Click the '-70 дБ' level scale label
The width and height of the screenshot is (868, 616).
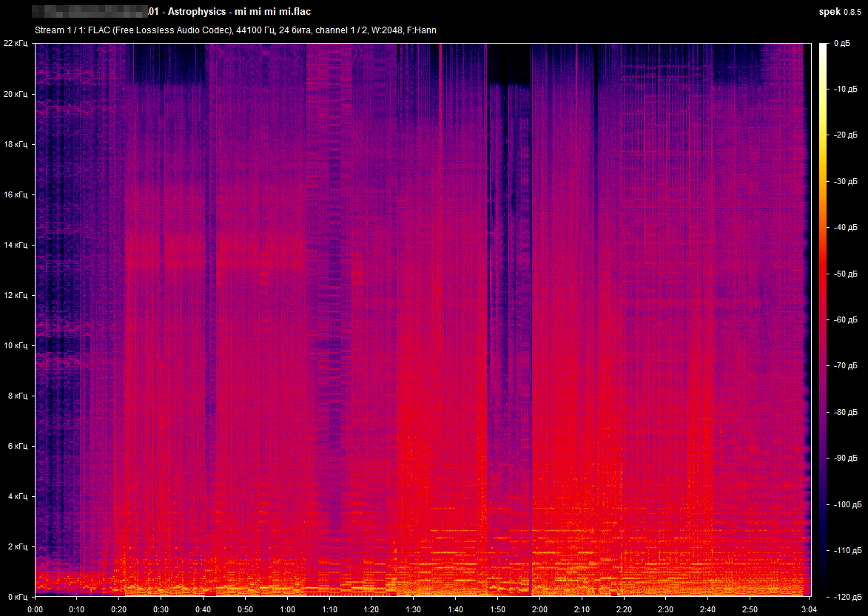pos(844,366)
